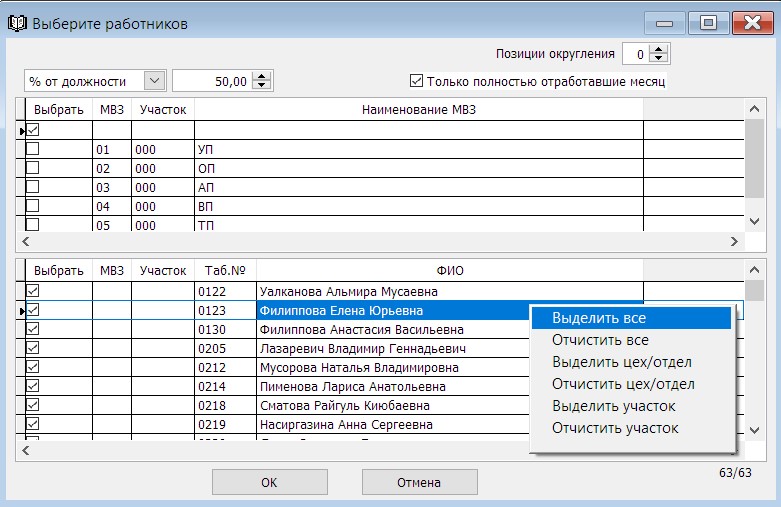Click the 50,00 percentage input field
This screenshot has width=781, height=507.
(x=211, y=81)
